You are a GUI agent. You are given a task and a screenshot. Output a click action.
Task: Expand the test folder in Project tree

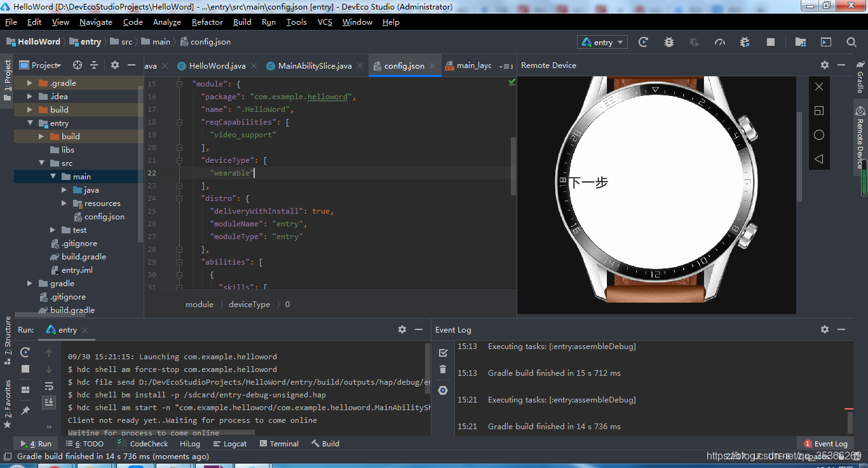pyautogui.click(x=51, y=230)
